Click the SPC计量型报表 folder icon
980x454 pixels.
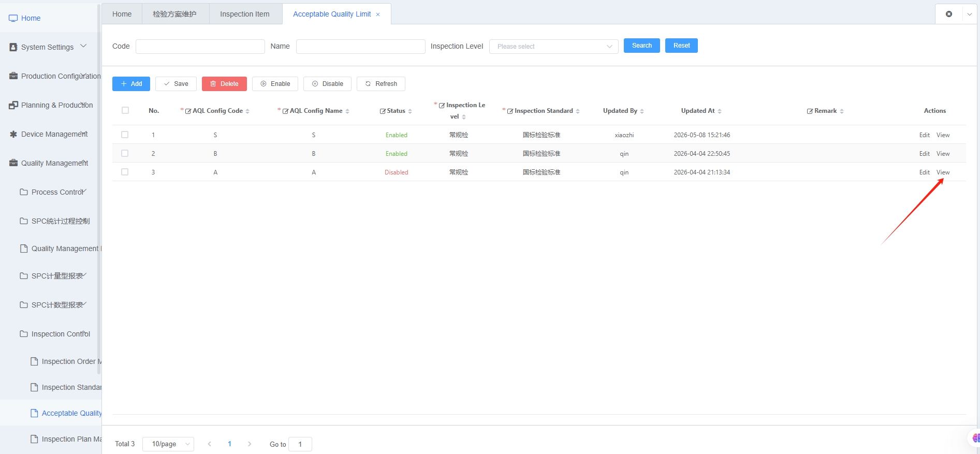coord(24,276)
